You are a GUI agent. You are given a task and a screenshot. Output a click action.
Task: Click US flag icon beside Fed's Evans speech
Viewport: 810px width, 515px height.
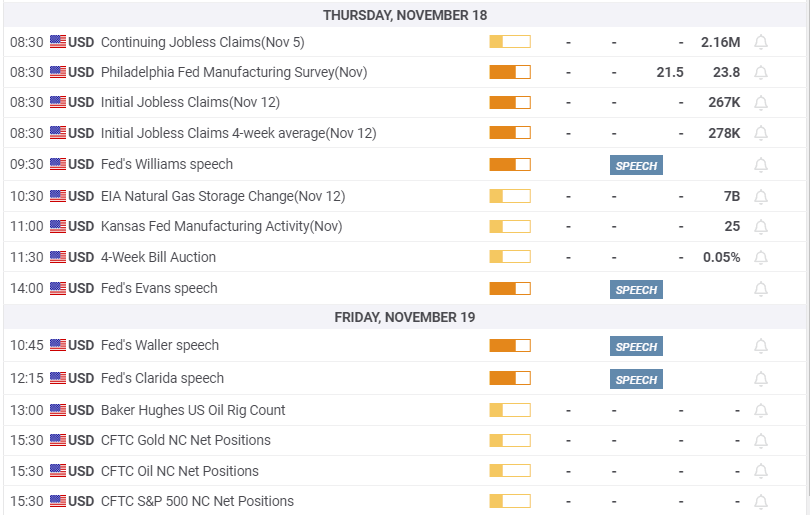click(x=58, y=288)
